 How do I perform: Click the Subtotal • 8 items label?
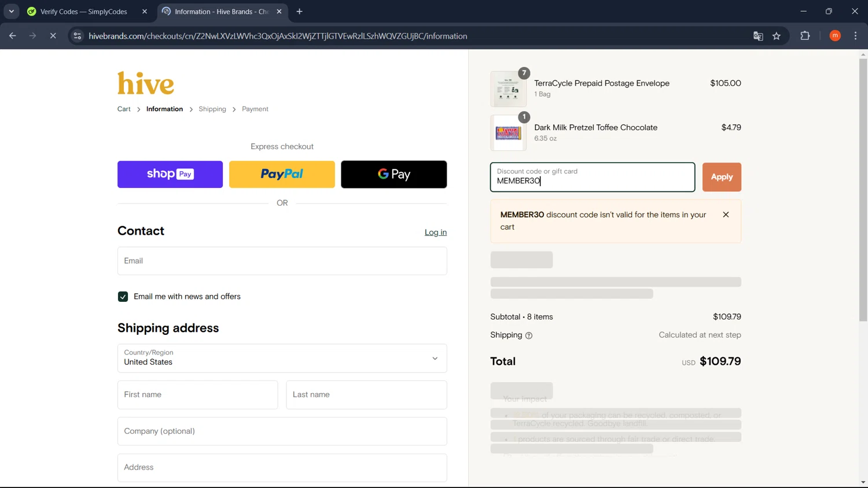point(521,317)
